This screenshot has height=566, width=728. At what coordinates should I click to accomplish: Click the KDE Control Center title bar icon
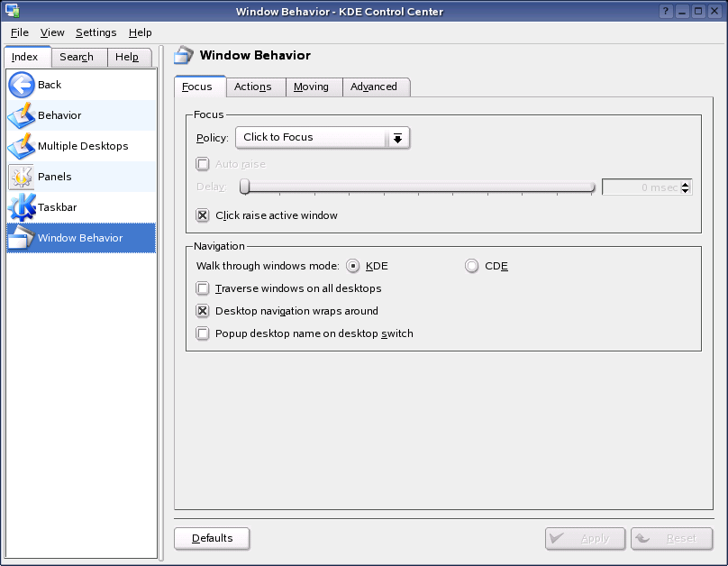(x=13, y=11)
